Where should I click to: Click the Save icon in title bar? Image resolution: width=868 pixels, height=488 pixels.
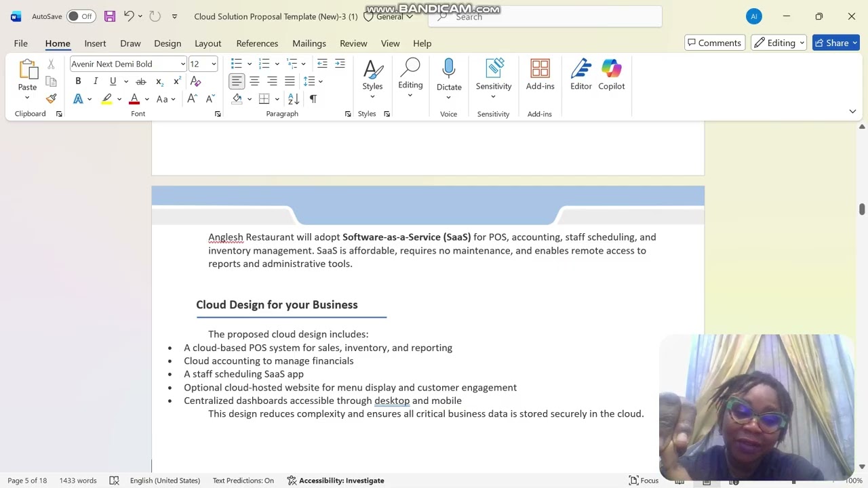(x=109, y=16)
